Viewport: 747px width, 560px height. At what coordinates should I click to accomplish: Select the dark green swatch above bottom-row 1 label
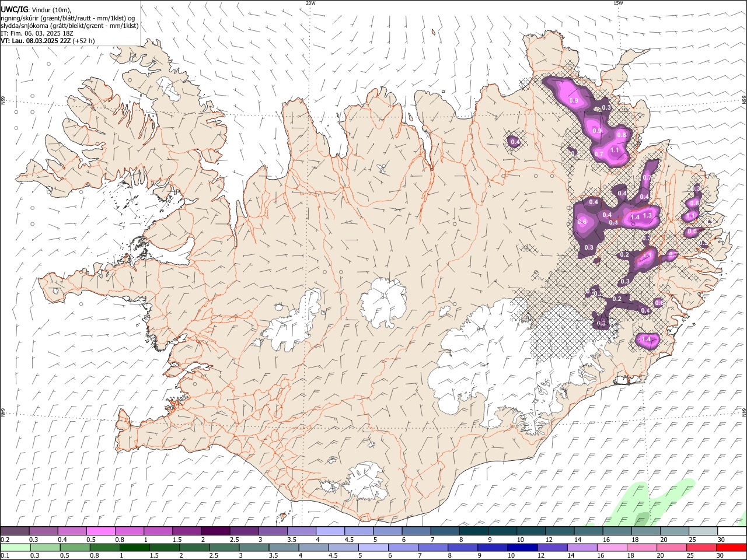click(134, 548)
